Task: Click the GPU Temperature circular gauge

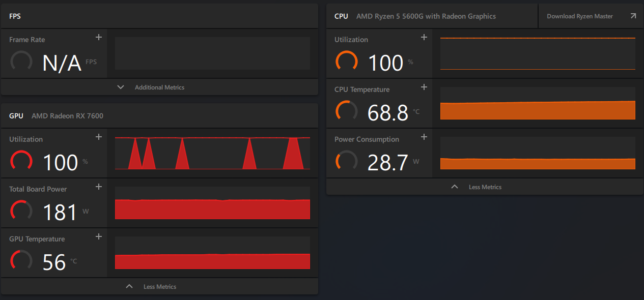Action: point(21,261)
